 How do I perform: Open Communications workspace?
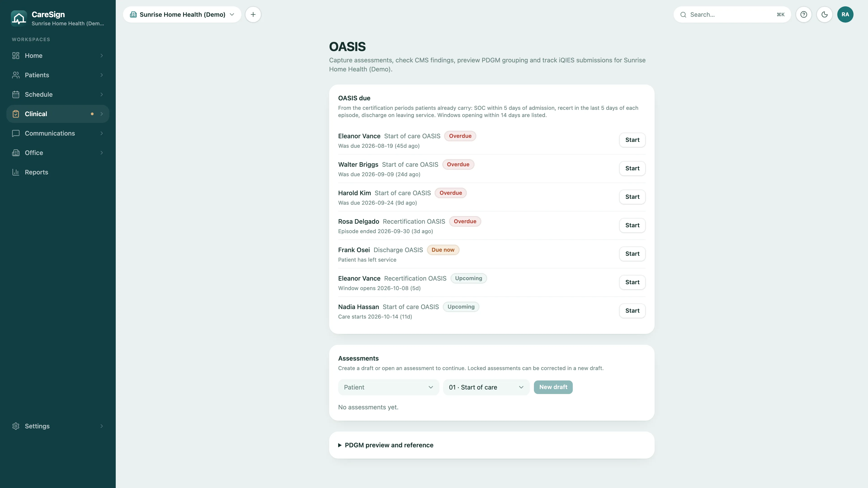coord(58,133)
